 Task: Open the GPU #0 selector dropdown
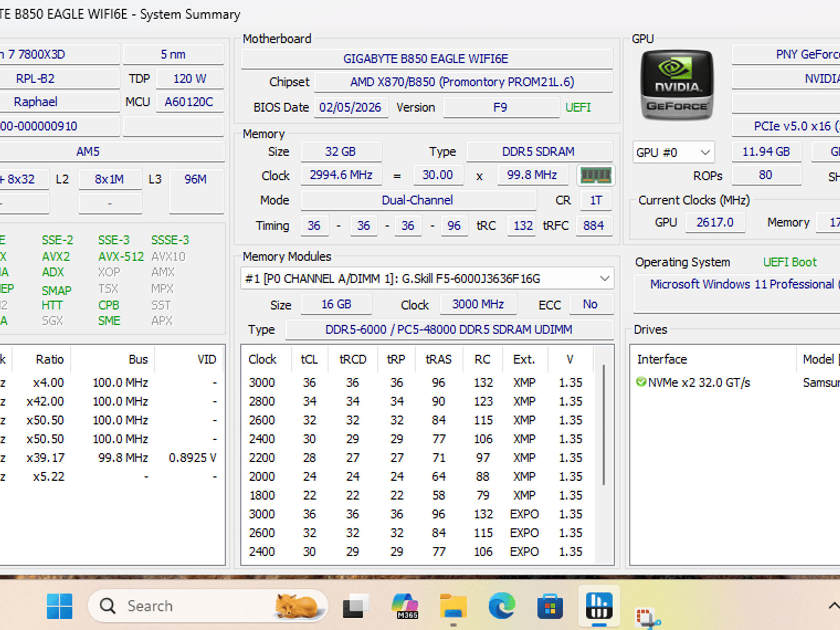(x=673, y=153)
